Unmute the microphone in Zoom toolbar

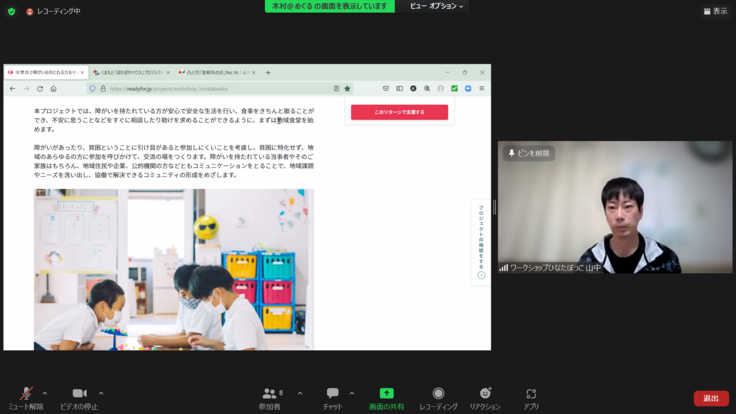coord(26,394)
